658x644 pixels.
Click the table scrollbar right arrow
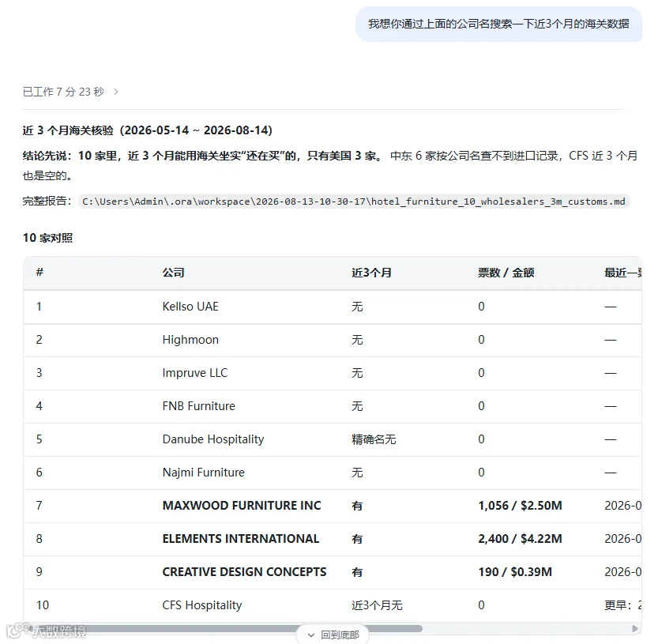635,628
